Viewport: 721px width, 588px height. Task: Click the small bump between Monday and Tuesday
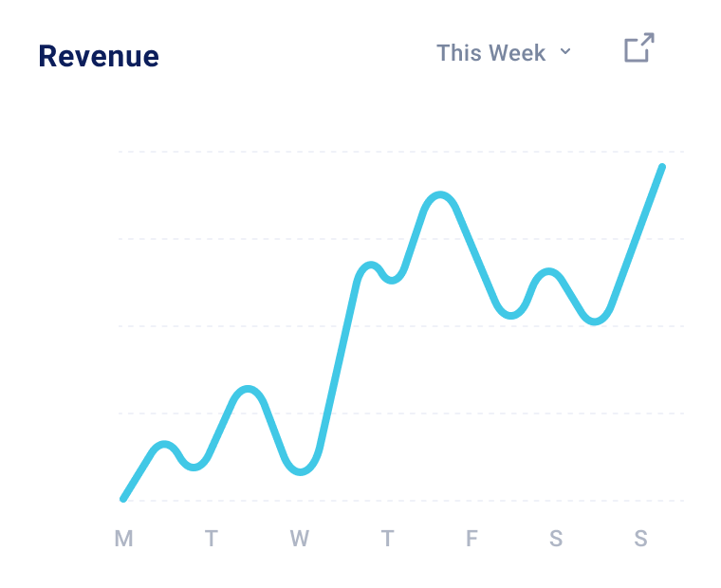[x=165, y=444]
